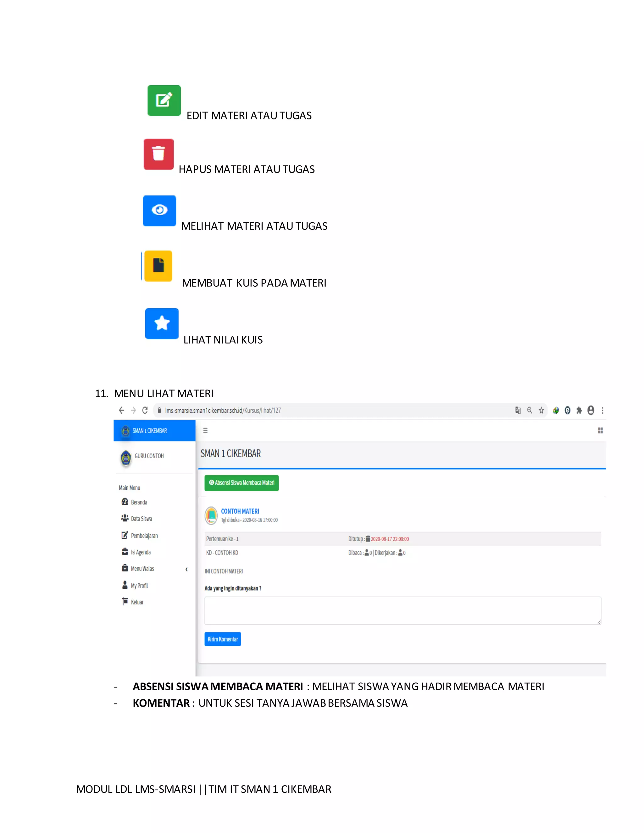The height and width of the screenshot is (833, 644).
Task: Click the red trash hapus icon
Action: pos(158,154)
